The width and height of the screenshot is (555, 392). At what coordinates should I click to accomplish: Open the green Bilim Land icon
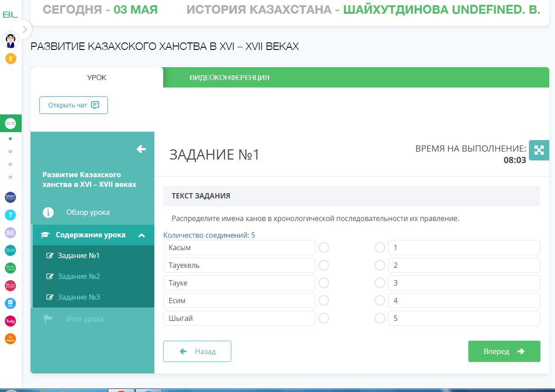pyautogui.click(x=10, y=268)
